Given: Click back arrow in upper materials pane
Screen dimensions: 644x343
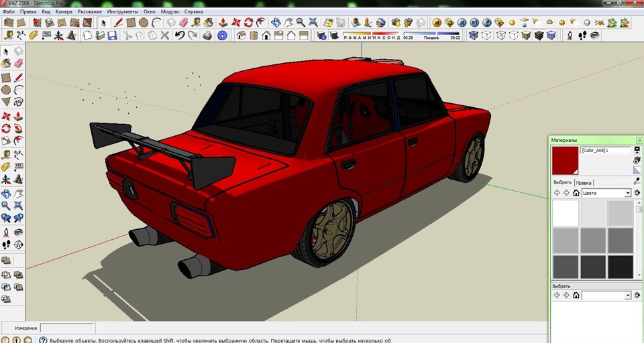Looking at the screenshot, I should 557,193.
